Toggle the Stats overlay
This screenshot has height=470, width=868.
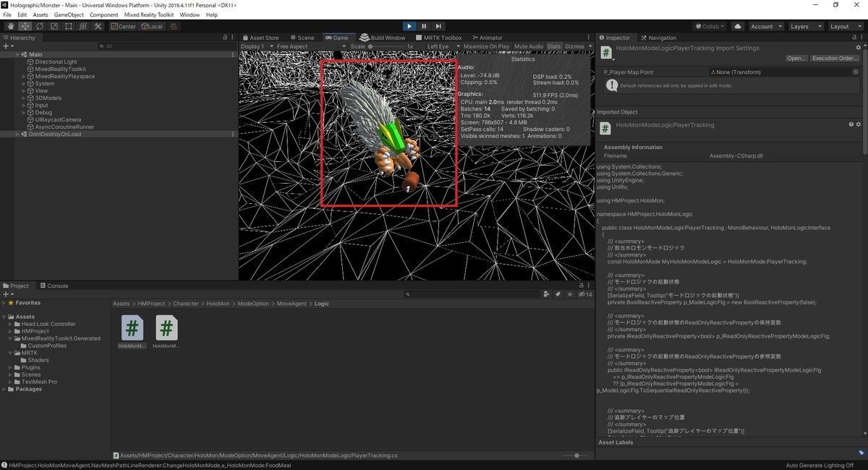click(x=554, y=46)
